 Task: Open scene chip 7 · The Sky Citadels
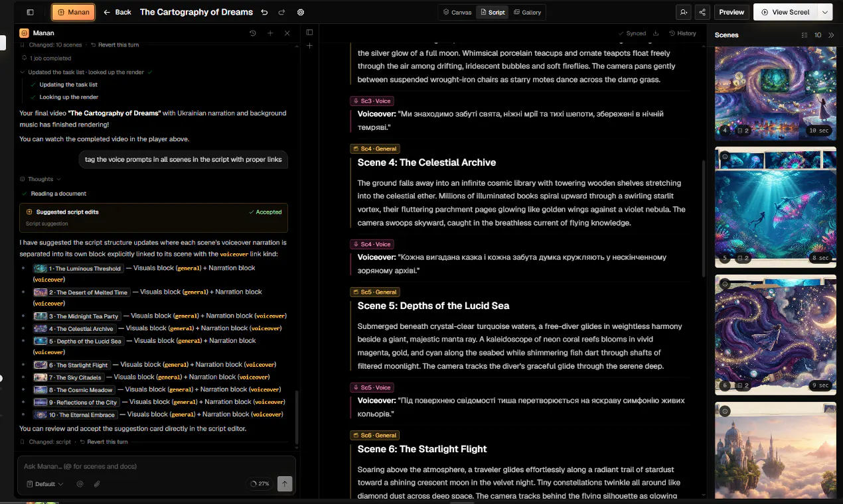pyautogui.click(x=68, y=377)
